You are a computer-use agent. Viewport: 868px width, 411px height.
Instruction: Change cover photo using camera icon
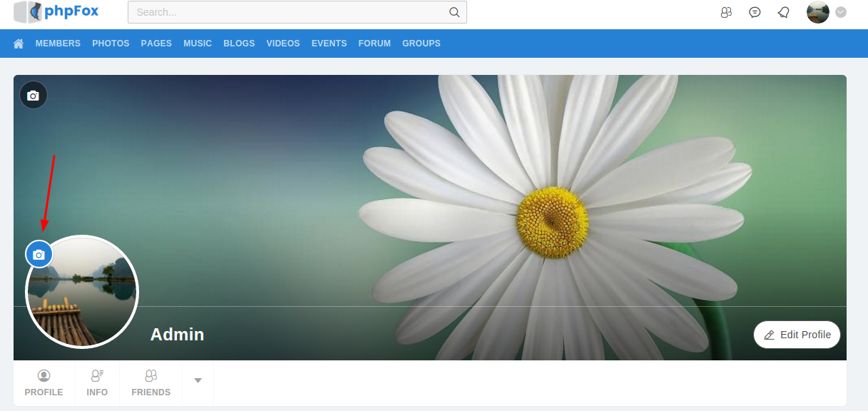pos(34,96)
